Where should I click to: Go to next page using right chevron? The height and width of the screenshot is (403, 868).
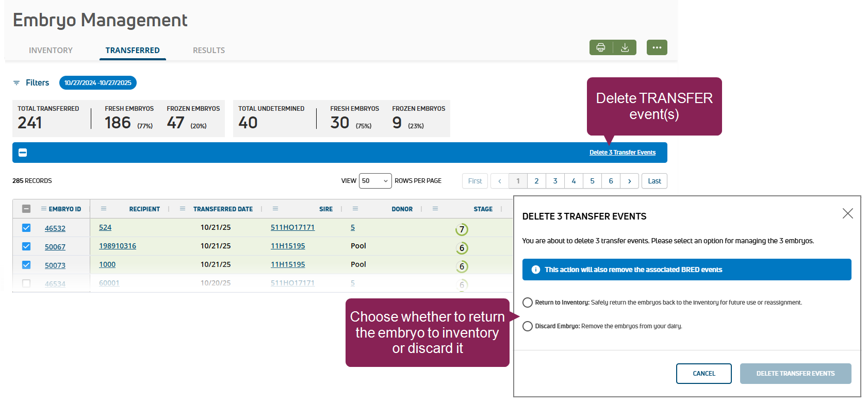pyautogui.click(x=629, y=181)
